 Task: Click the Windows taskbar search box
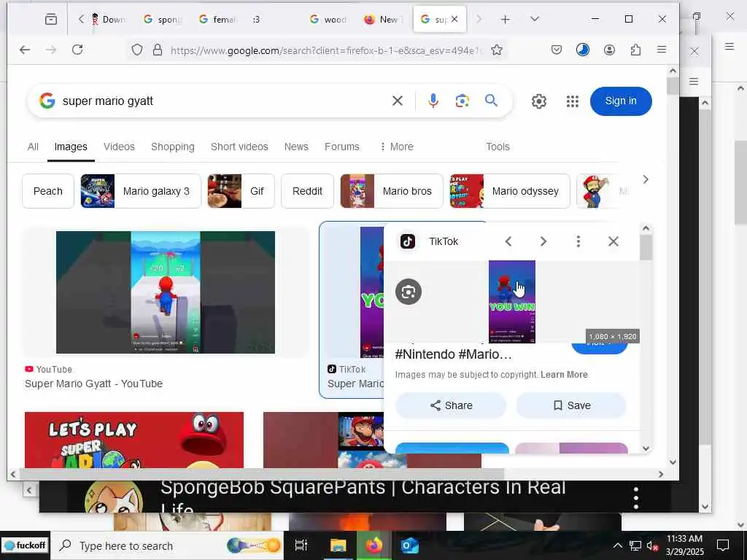click(167, 545)
